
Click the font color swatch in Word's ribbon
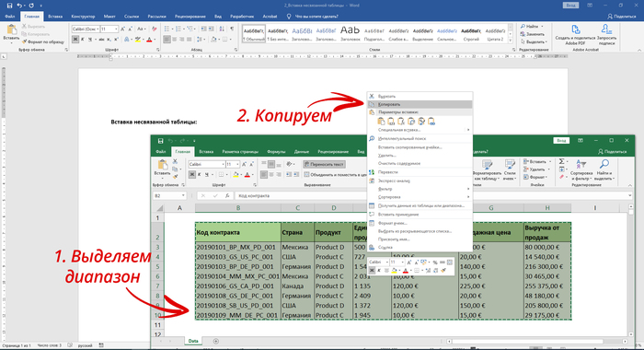(x=149, y=40)
